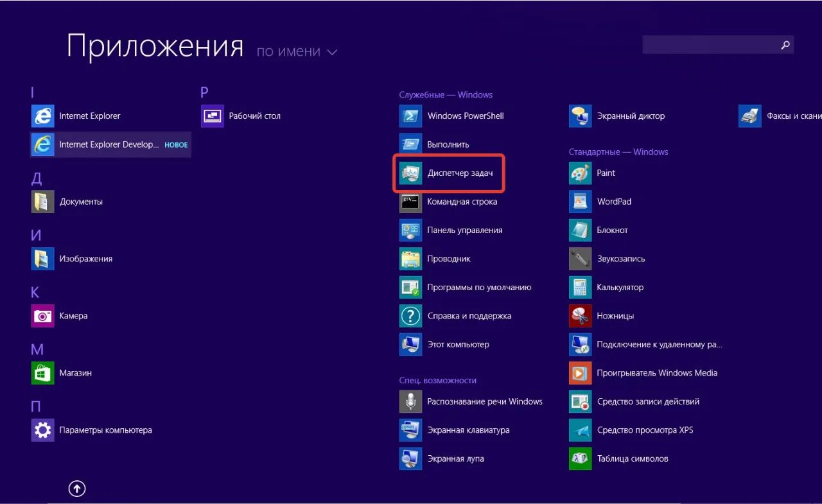This screenshot has width=822, height=504.
Task: Open the Блокнот icon
Action: (x=581, y=230)
